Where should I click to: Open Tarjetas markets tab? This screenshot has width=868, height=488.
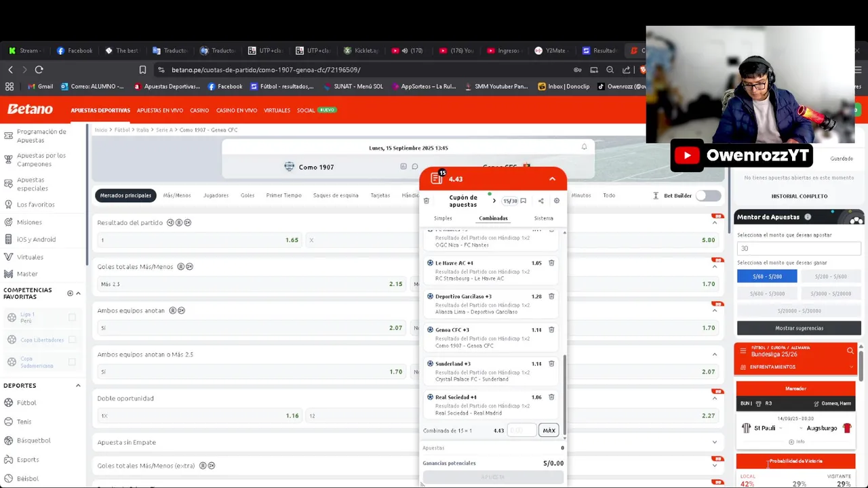click(380, 195)
